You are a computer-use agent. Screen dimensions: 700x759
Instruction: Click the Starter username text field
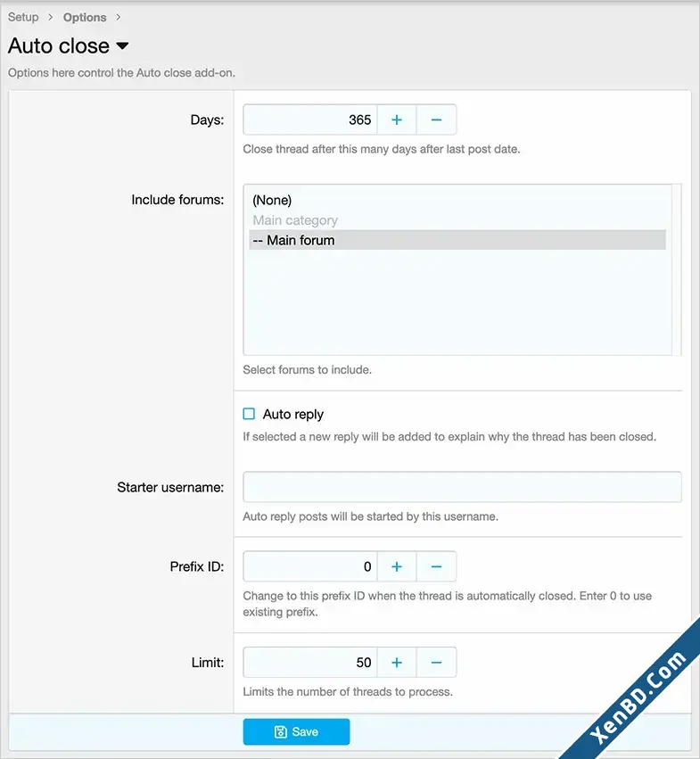(462, 487)
